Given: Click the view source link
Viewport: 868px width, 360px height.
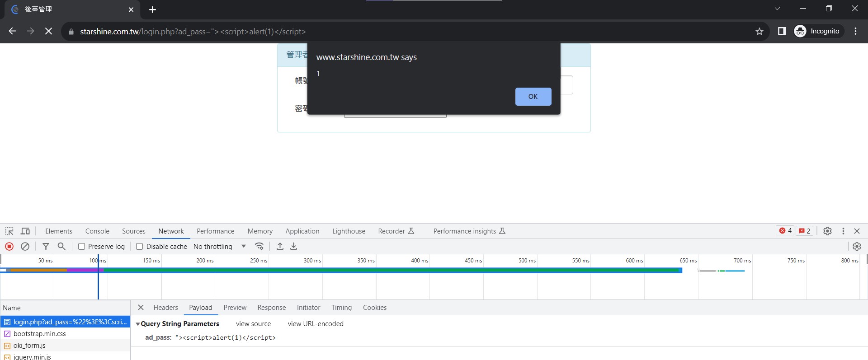Looking at the screenshot, I should pos(253,324).
